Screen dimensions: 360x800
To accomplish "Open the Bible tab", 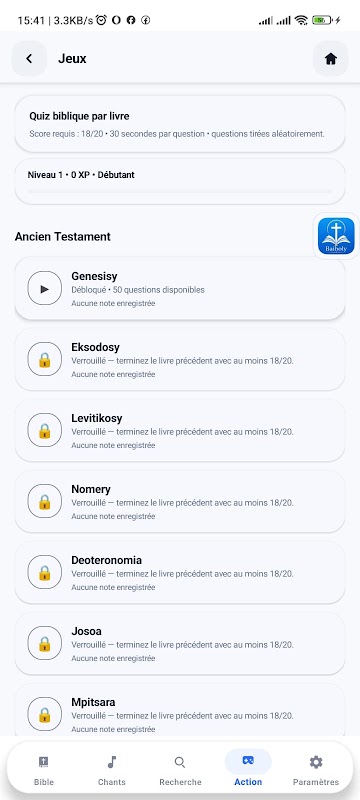I will point(44,770).
